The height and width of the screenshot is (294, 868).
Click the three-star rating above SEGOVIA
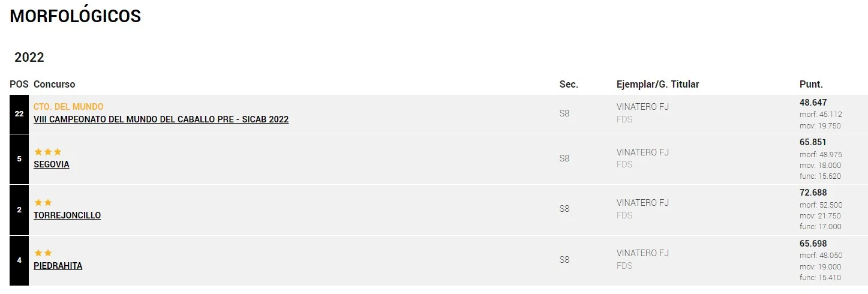click(48, 152)
